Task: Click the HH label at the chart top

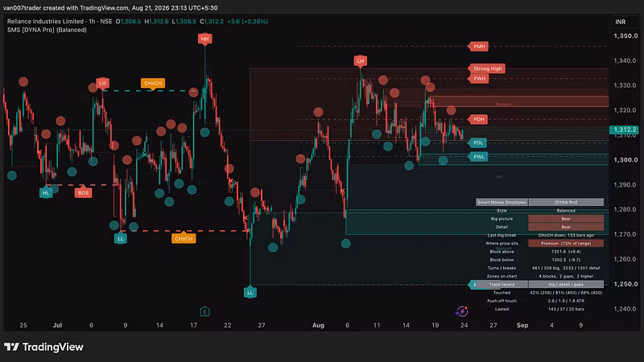Action: tap(204, 39)
